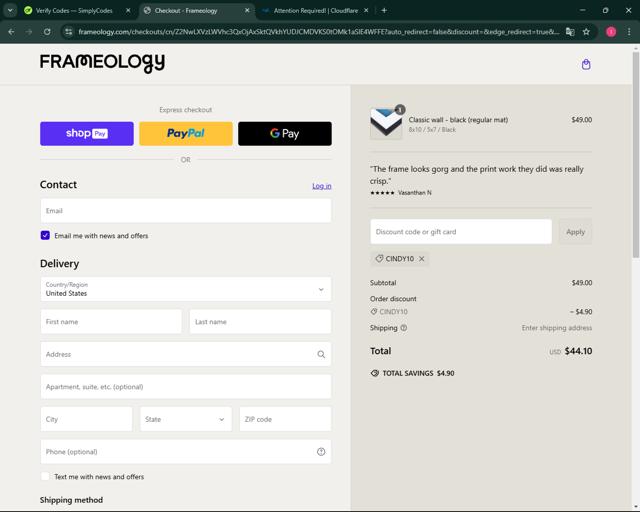Click into the Address field
The image size is (640, 512).
[x=186, y=354]
